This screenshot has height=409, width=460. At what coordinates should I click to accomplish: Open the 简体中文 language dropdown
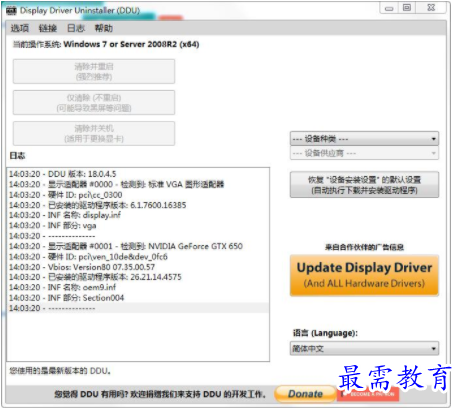(x=364, y=349)
